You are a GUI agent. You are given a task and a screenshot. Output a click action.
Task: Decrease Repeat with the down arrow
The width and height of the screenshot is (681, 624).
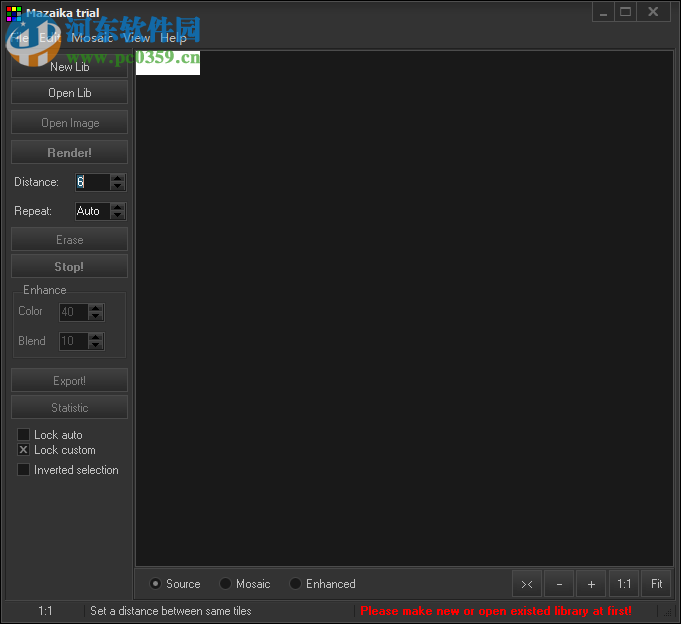click(118, 215)
